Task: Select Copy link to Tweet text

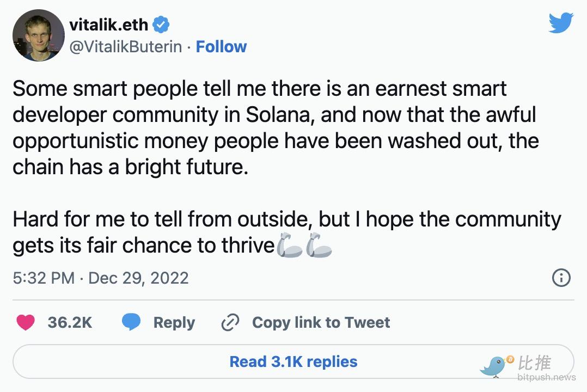Action: [x=321, y=322]
